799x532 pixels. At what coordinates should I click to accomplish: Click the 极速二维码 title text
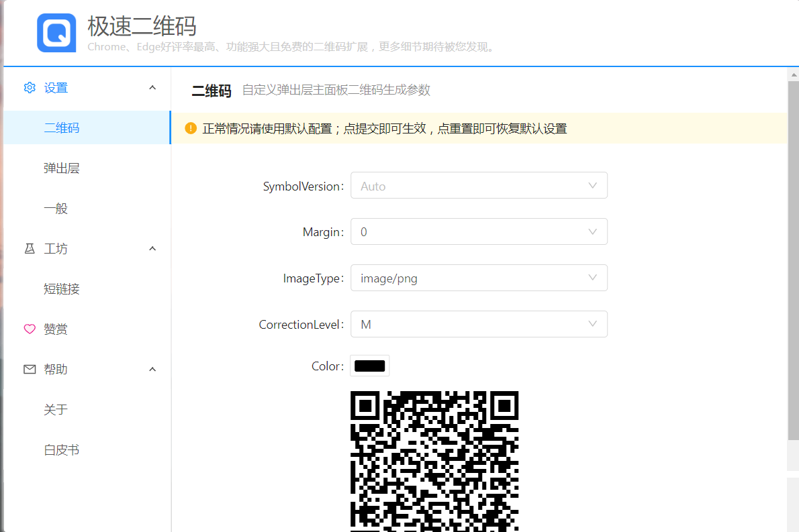tap(142, 26)
